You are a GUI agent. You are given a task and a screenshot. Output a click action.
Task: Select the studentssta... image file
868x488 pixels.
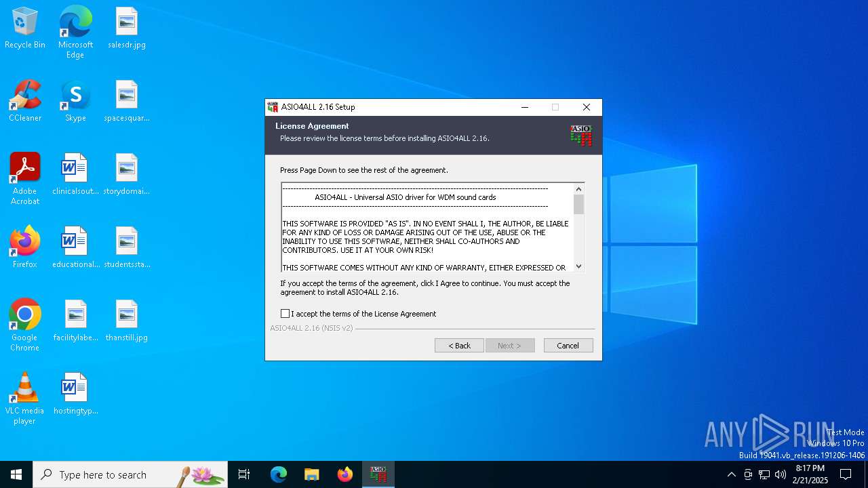tap(127, 247)
